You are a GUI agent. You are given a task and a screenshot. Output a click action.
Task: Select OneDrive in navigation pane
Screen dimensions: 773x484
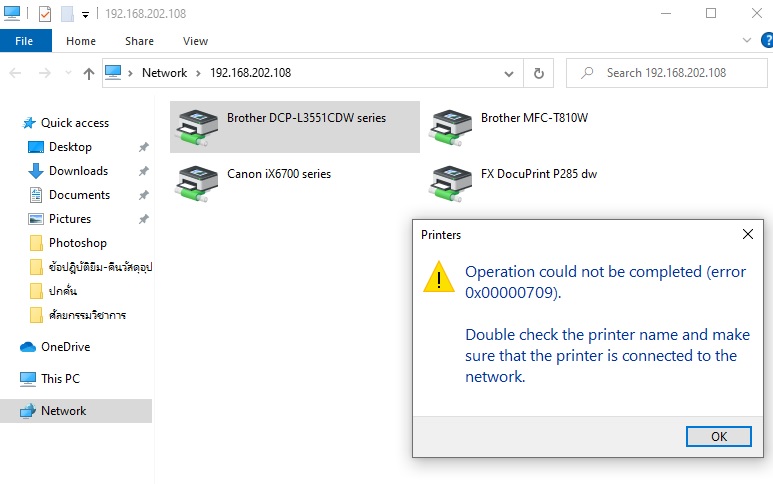[x=66, y=347]
